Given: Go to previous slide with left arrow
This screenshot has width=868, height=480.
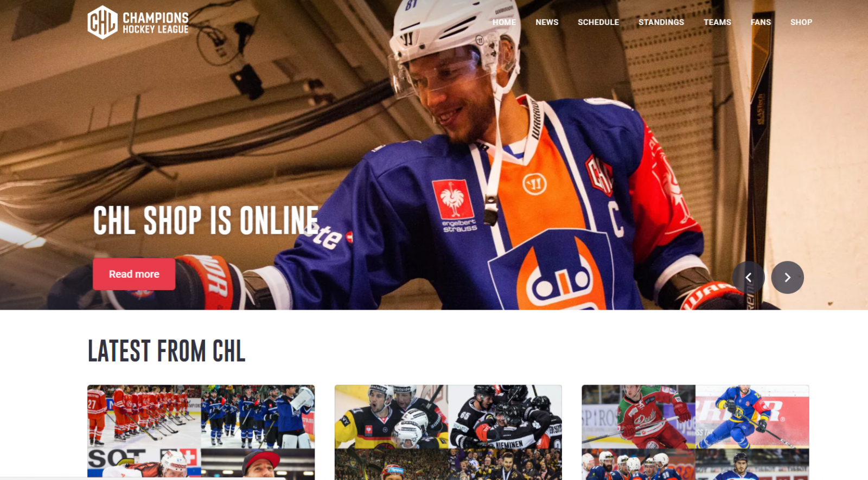Looking at the screenshot, I should 749,277.
